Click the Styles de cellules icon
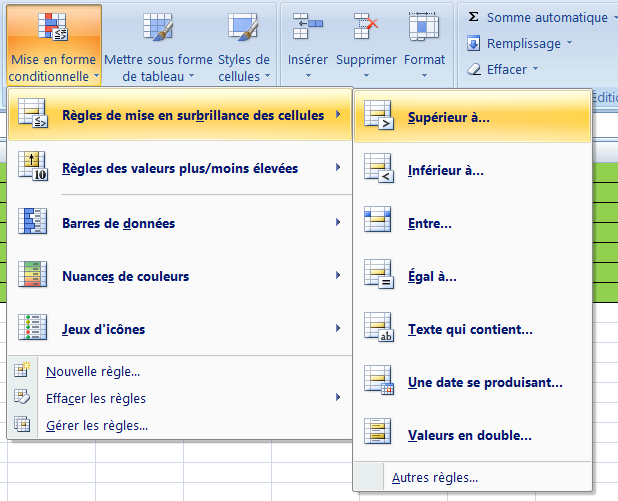This screenshot has height=501, width=618. click(x=243, y=26)
